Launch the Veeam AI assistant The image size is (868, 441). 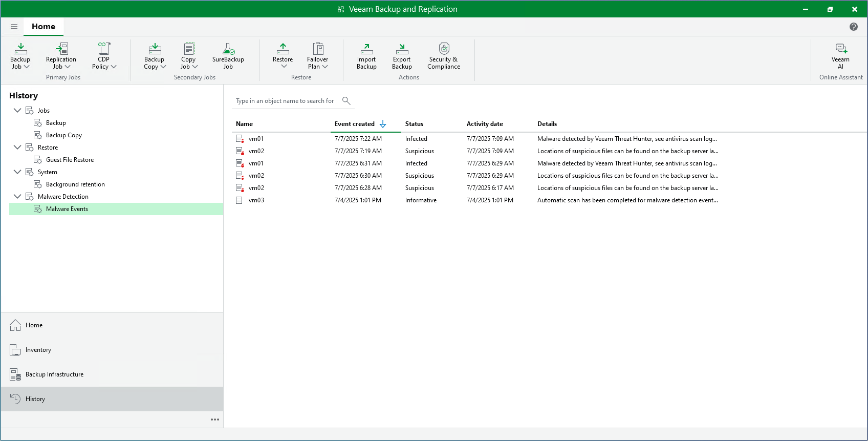click(x=840, y=49)
